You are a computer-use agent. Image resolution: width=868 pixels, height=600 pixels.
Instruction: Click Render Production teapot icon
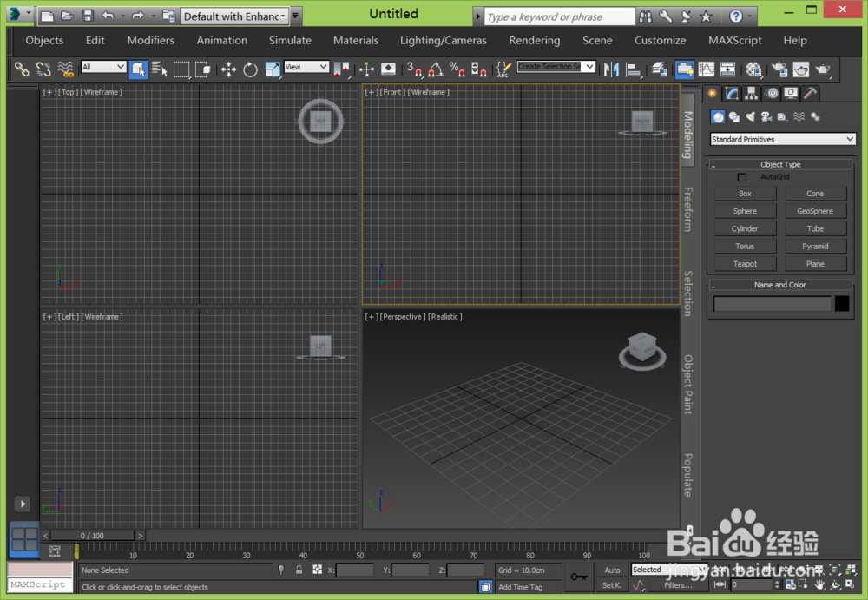823,69
